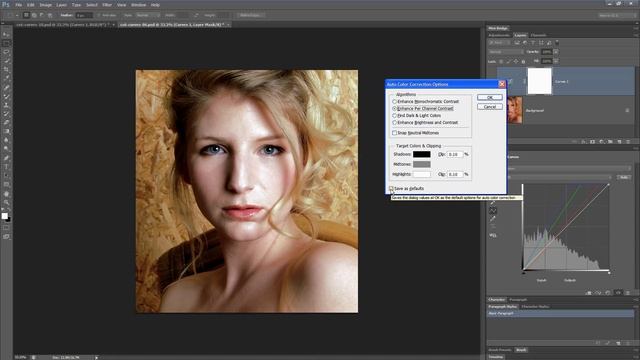The height and width of the screenshot is (360, 640).
Task: Toggle Curves adjustment visibility in Properties panel
Action: [618, 292]
